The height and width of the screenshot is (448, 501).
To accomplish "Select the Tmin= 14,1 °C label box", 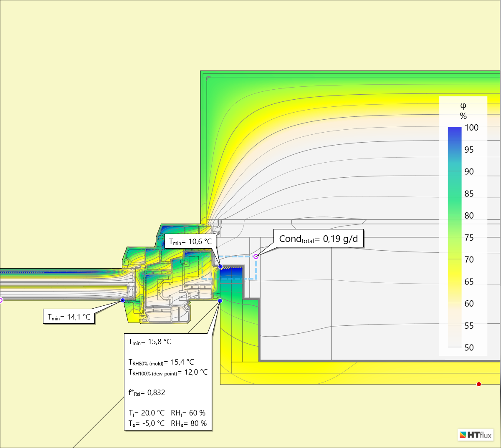I will (69, 317).
